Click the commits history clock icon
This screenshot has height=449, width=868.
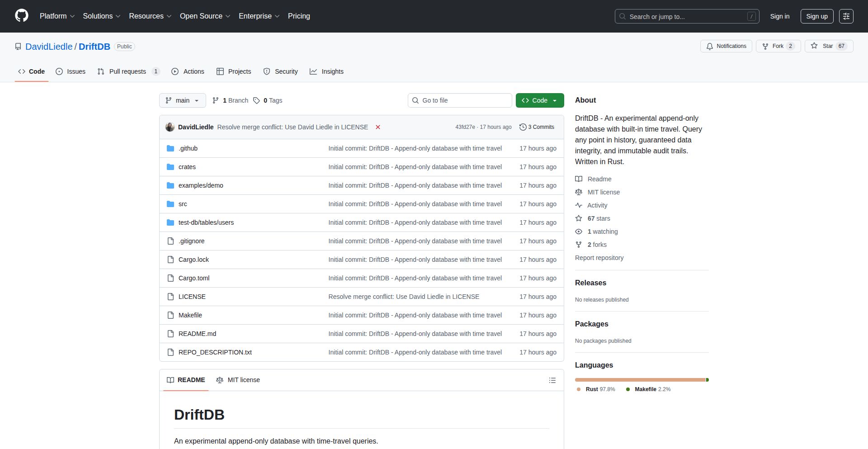point(523,127)
